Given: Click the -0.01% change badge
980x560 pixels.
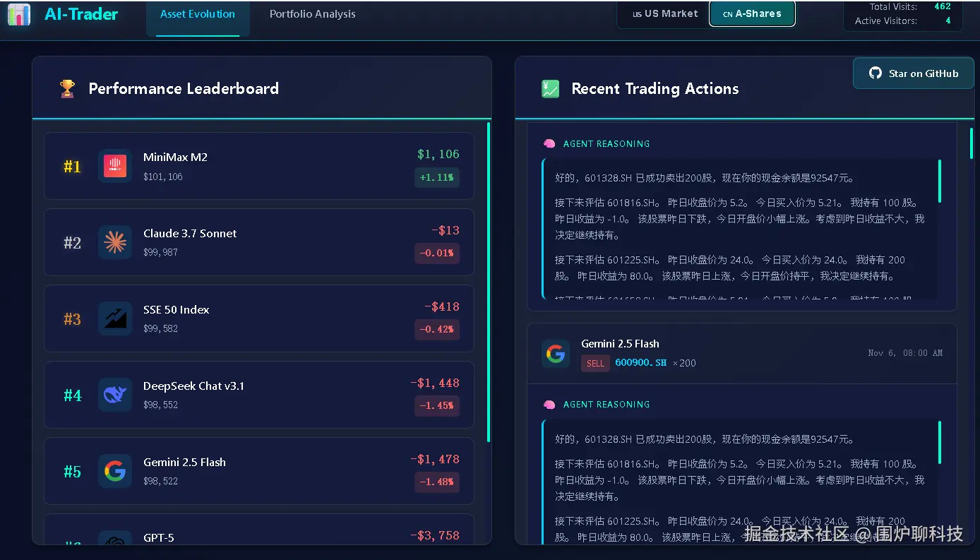Looking at the screenshot, I should click(x=437, y=253).
